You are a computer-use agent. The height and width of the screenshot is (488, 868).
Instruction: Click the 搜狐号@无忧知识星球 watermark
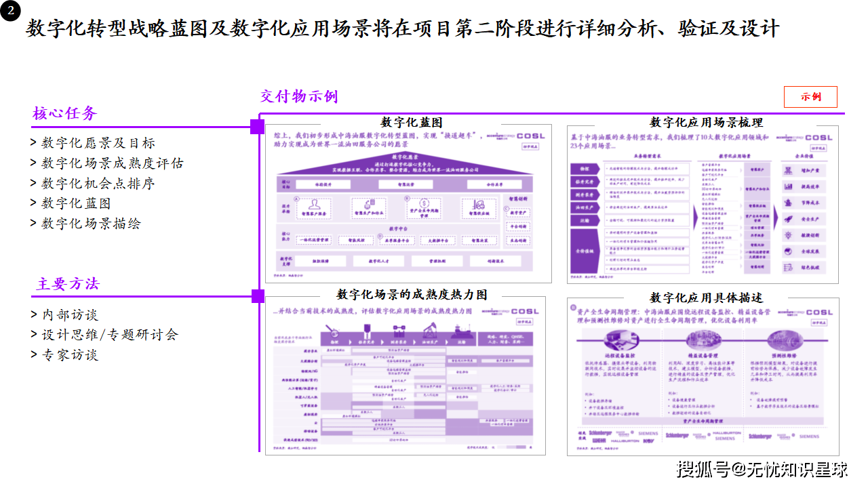(762, 468)
